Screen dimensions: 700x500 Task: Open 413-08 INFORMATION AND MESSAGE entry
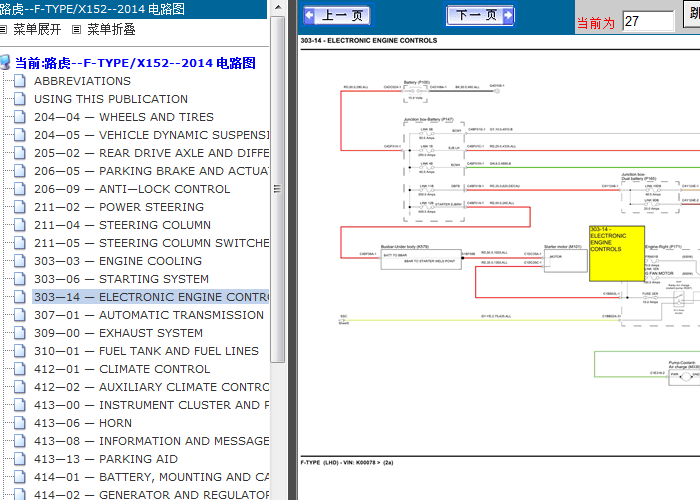coord(152,441)
